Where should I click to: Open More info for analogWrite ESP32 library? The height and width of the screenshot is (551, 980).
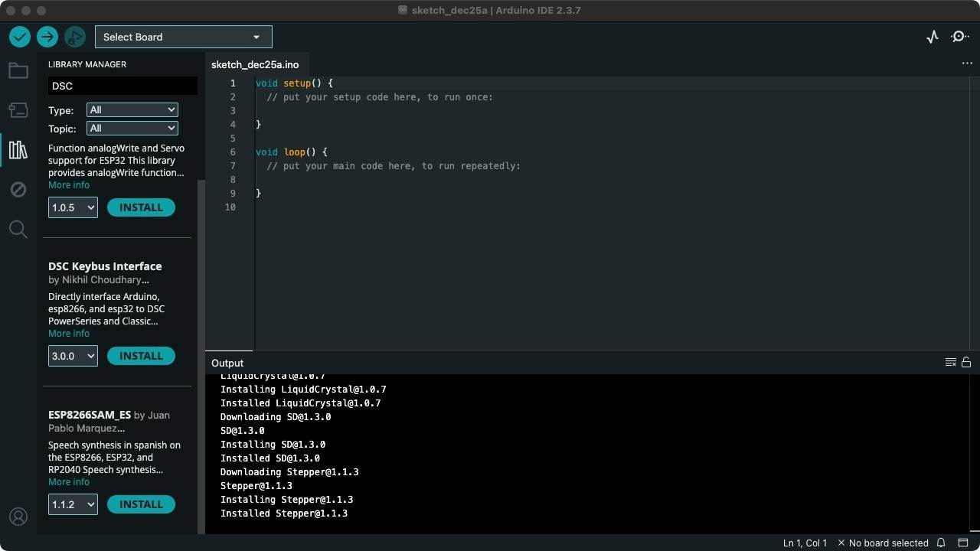tap(69, 185)
